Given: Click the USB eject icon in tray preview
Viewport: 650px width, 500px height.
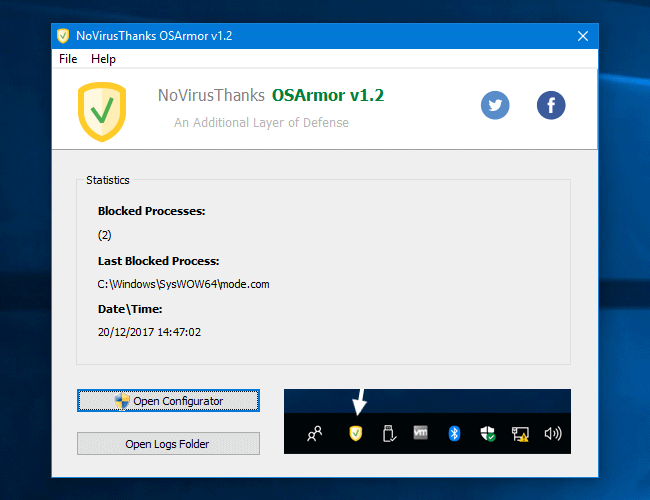Looking at the screenshot, I should pos(389,434).
